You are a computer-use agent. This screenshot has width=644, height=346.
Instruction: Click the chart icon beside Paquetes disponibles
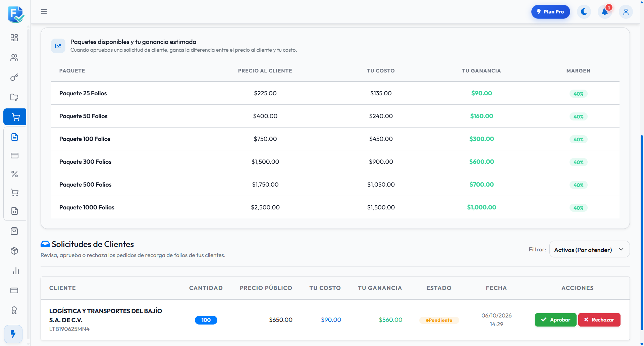(58, 46)
